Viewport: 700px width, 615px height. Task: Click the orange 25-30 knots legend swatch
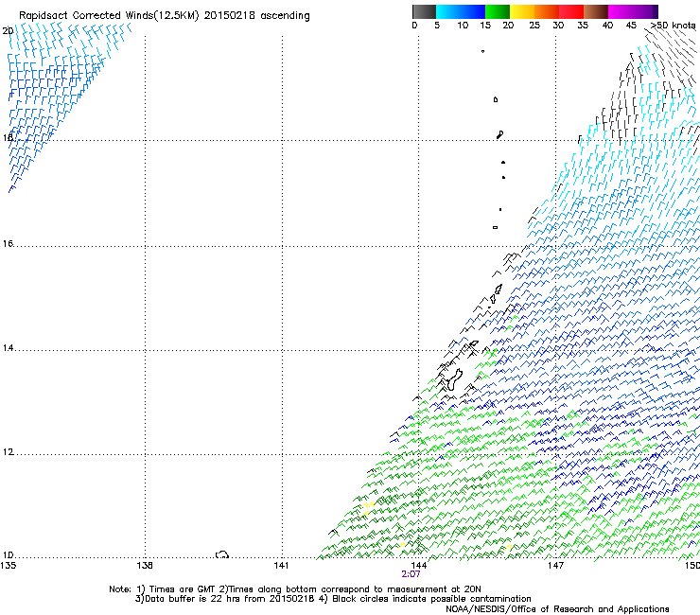click(546, 11)
